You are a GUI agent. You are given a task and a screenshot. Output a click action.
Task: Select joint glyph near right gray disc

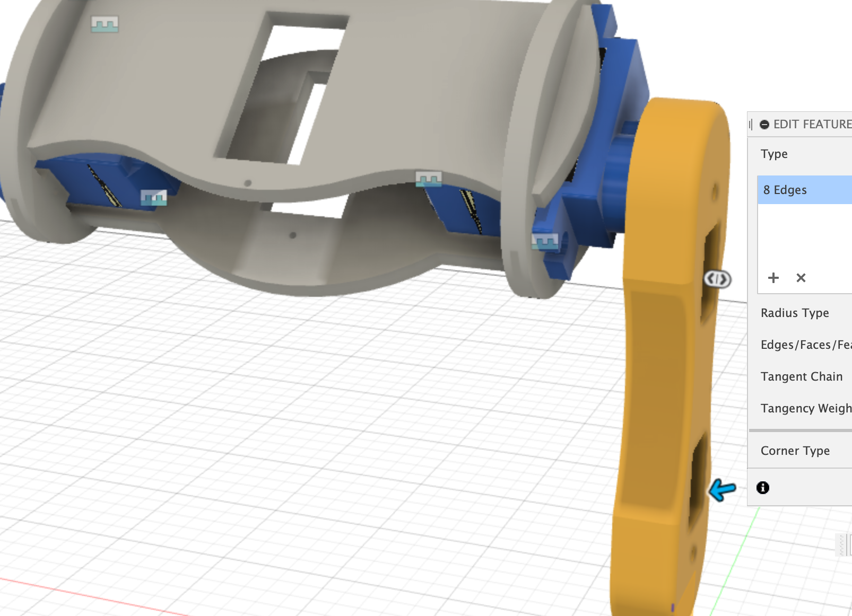click(x=545, y=242)
